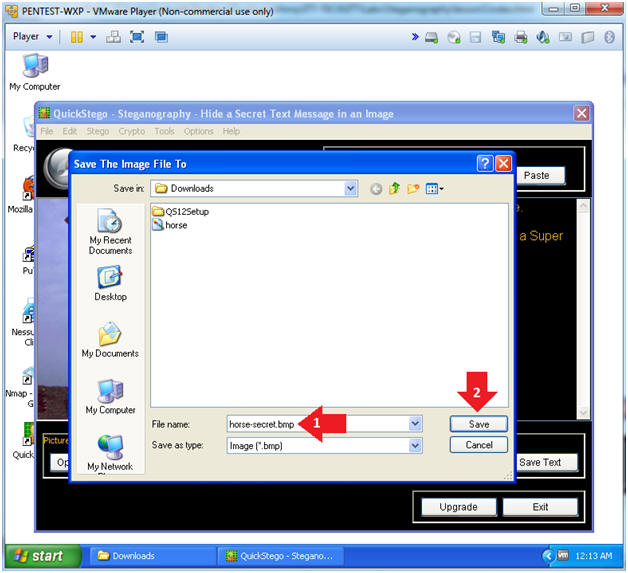This screenshot has width=628, height=573.
Task: Open the View menu icon in dialog
Action: pyautogui.click(x=434, y=188)
